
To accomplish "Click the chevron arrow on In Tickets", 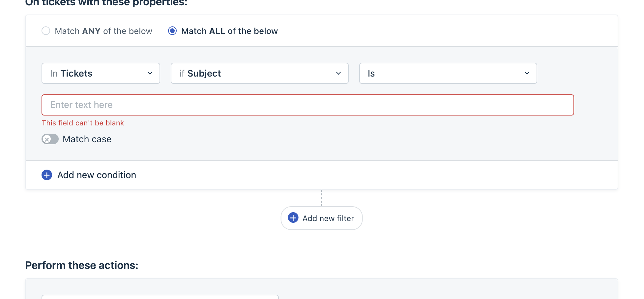I will click(150, 73).
